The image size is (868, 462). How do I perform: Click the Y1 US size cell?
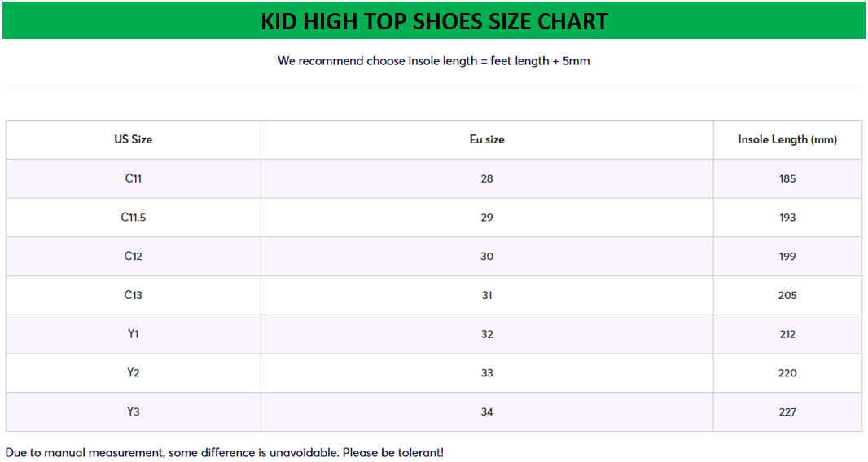[134, 334]
